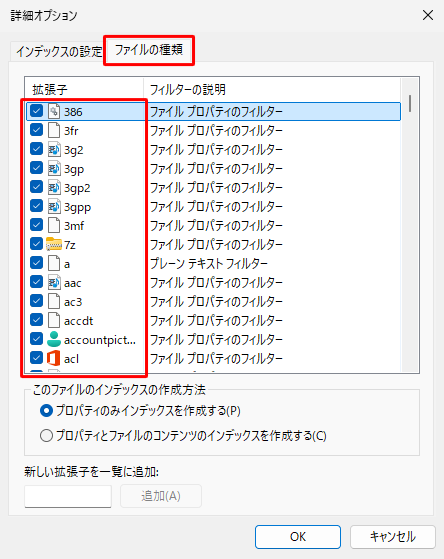444x559 pixels.
Task: Toggle the 3g2 extension checkbox
Action: click(36, 149)
